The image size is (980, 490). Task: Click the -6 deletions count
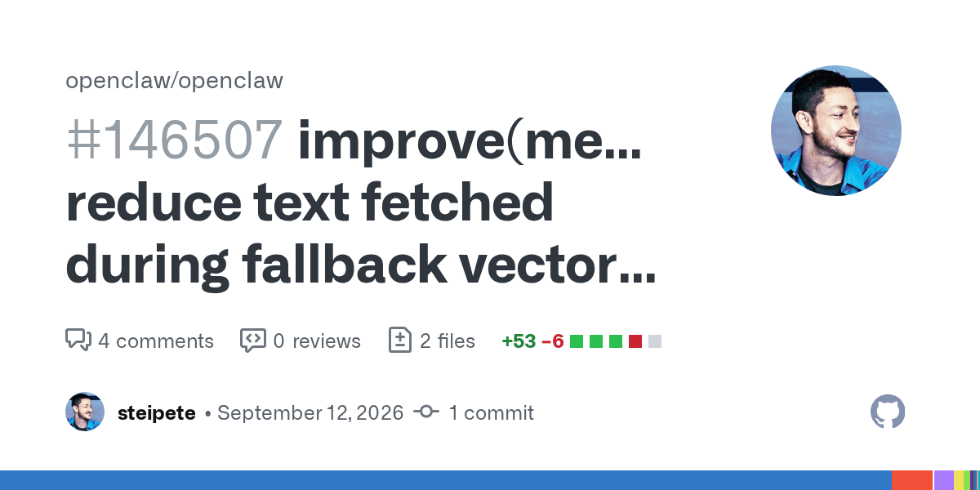(553, 341)
